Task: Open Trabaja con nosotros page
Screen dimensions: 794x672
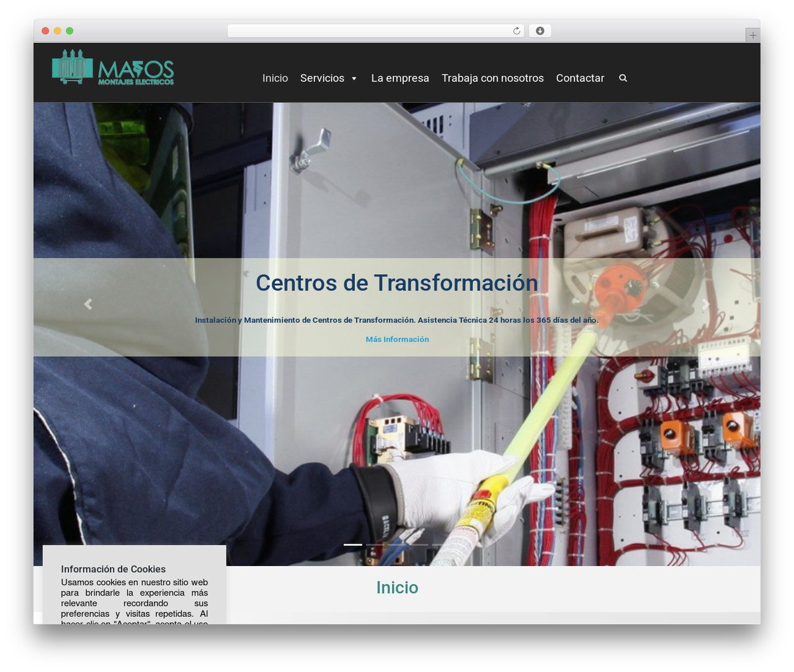Action: [493, 78]
